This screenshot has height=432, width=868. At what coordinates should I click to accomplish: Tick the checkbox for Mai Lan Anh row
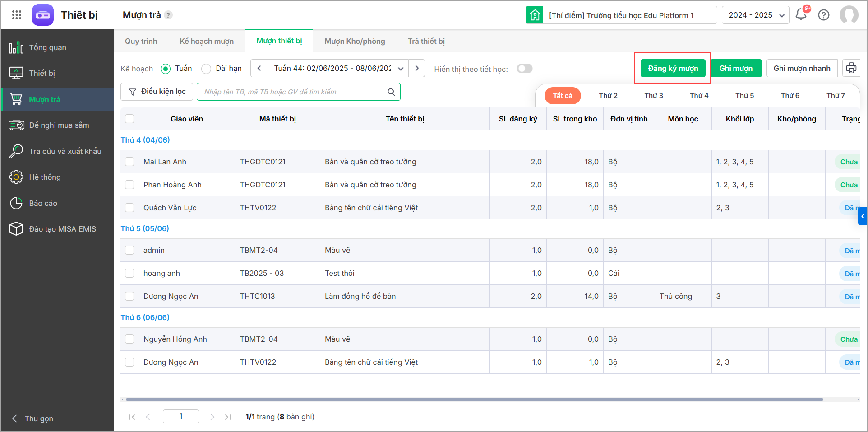click(x=129, y=162)
